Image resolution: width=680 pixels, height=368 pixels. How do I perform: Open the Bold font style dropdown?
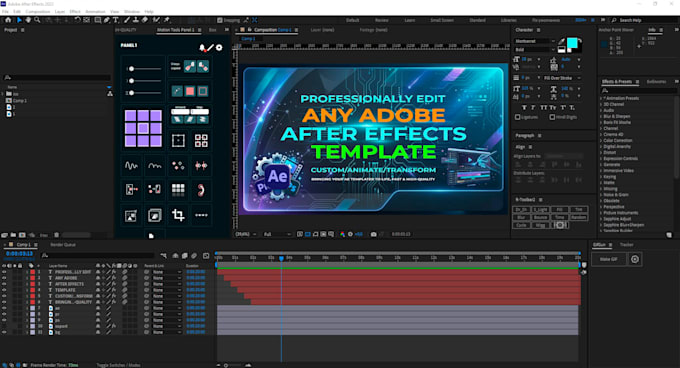535,49
